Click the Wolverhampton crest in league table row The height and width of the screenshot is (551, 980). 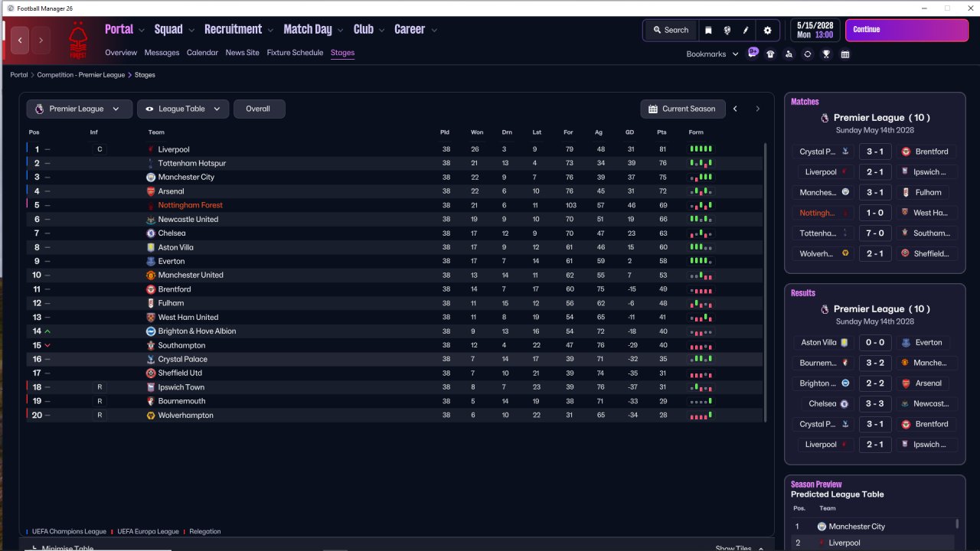tap(151, 416)
